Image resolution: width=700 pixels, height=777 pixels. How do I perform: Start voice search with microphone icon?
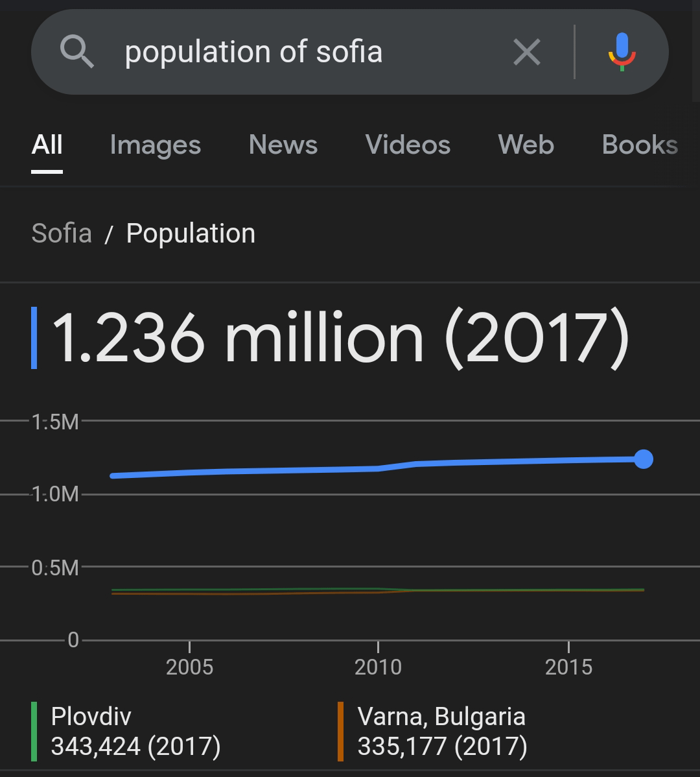pyautogui.click(x=622, y=52)
